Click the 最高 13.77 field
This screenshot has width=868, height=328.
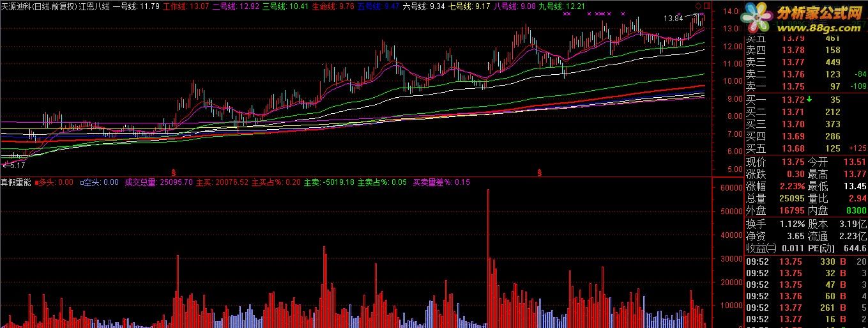(837, 174)
